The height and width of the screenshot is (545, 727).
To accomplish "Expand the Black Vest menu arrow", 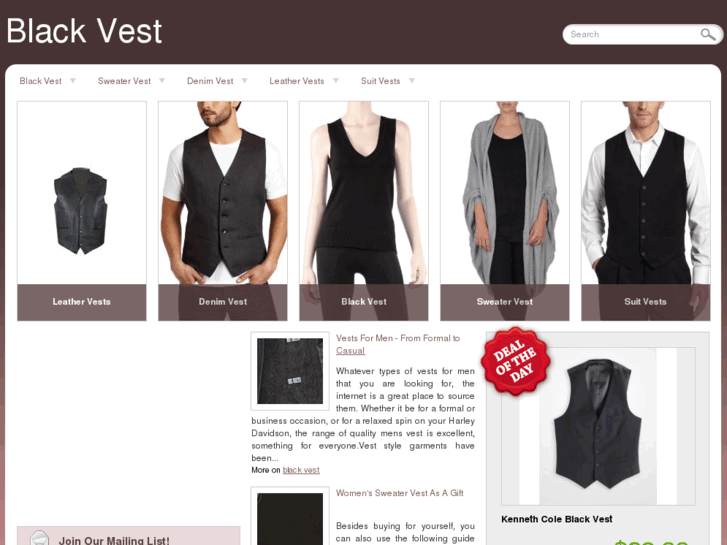I will [73, 81].
